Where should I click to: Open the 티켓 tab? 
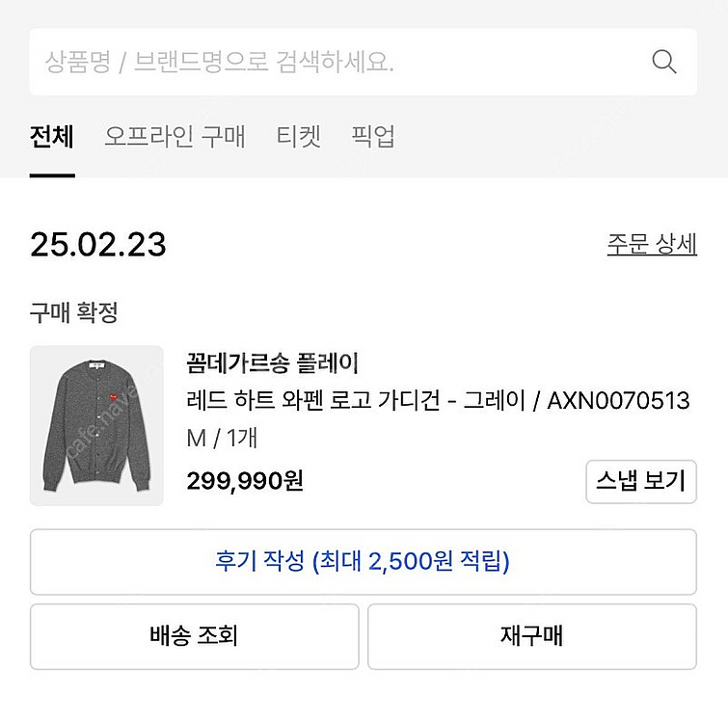point(298,137)
